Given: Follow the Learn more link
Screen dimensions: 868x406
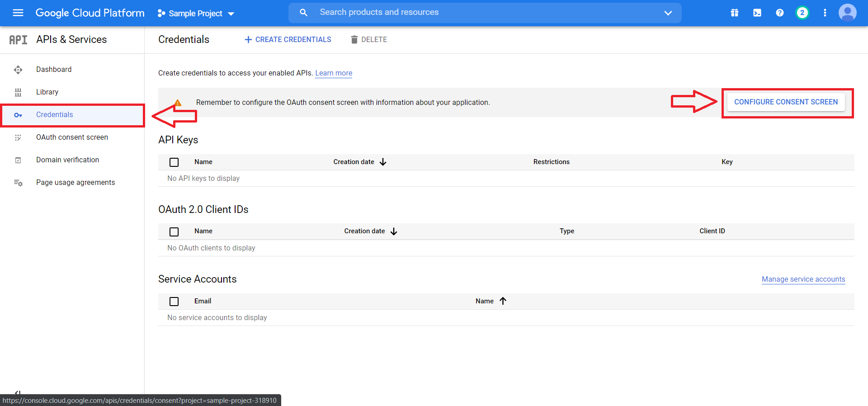Looking at the screenshot, I should pos(334,73).
